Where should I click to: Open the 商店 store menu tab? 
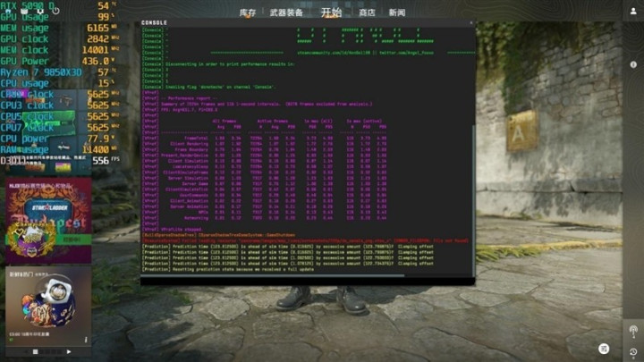click(367, 13)
